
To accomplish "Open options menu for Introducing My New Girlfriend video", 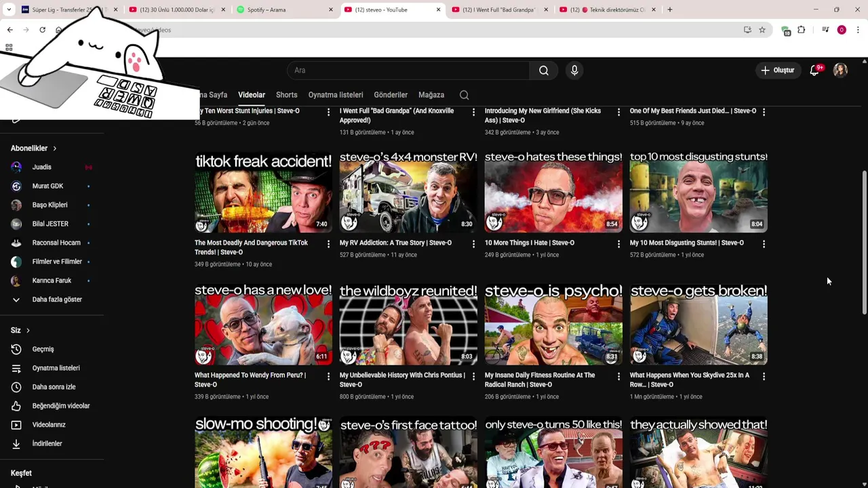I will [x=618, y=112].
